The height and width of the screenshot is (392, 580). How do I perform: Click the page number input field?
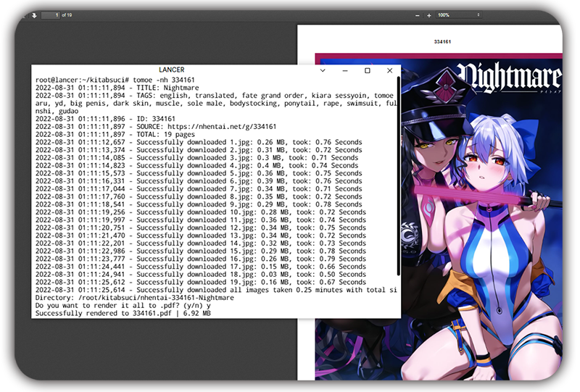(x=50, y=15)
